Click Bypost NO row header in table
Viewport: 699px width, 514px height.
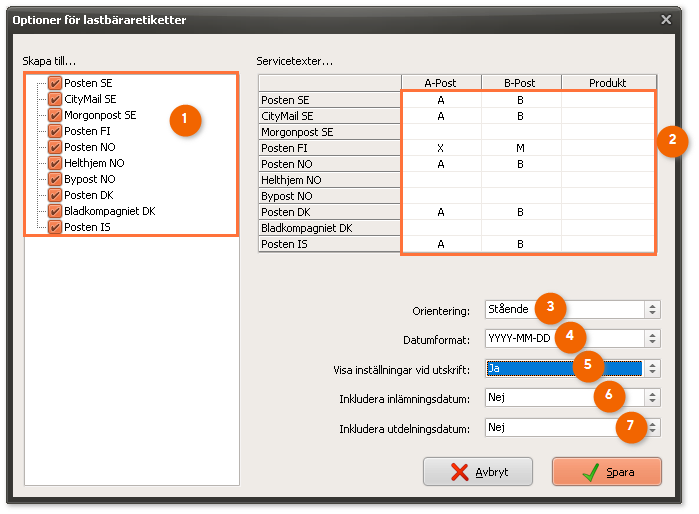pyautogui.click(x=329, y=196)
